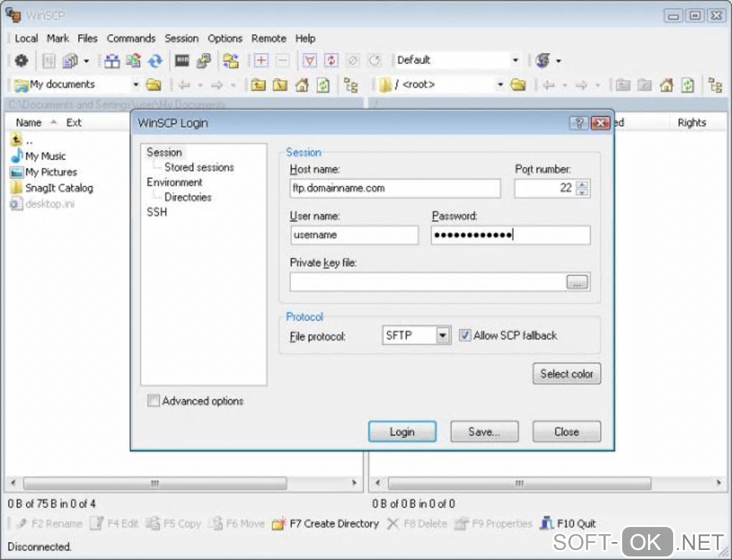Open the Options menu
The height and width of the screenshot is (560, 732).
pyautogui.click(x=225, y=38)
